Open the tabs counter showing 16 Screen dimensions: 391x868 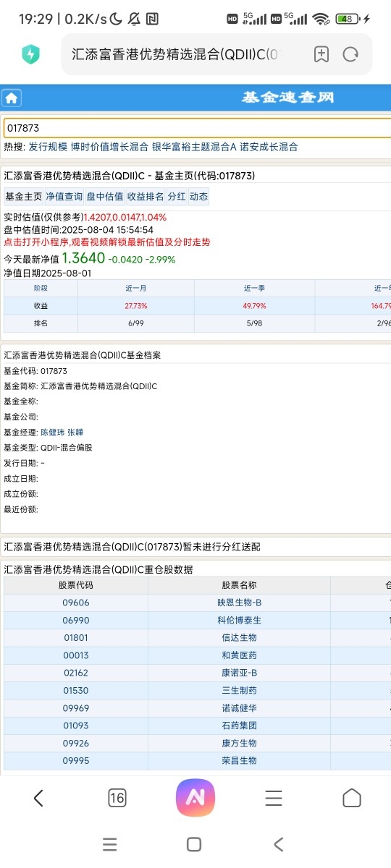[117, 798]
